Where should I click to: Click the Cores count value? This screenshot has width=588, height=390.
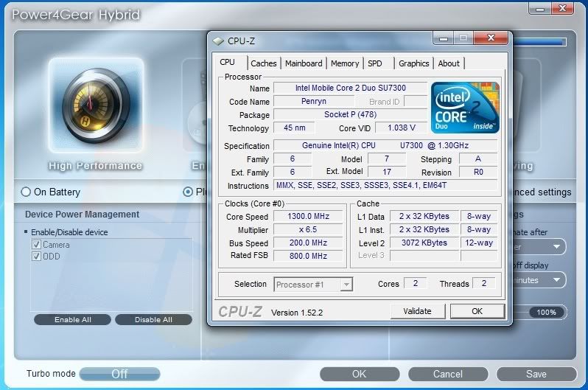pyautogui.click(x=415, y=283)
